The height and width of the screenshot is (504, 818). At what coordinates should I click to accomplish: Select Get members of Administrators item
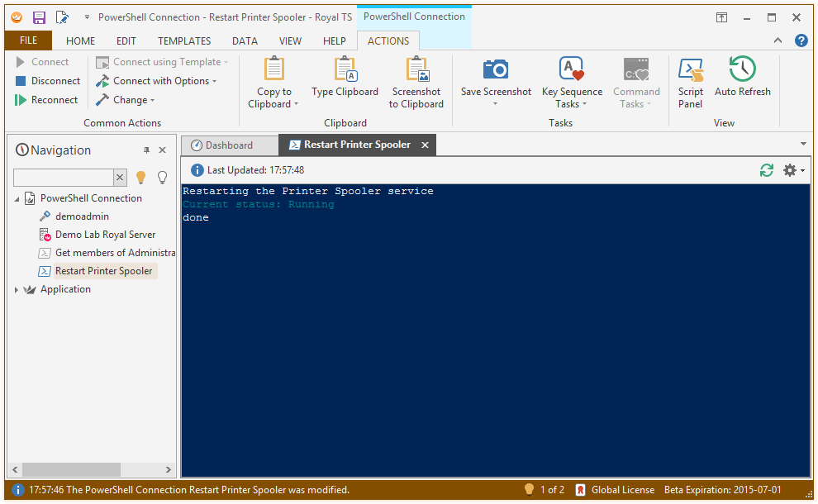point(107,253)
